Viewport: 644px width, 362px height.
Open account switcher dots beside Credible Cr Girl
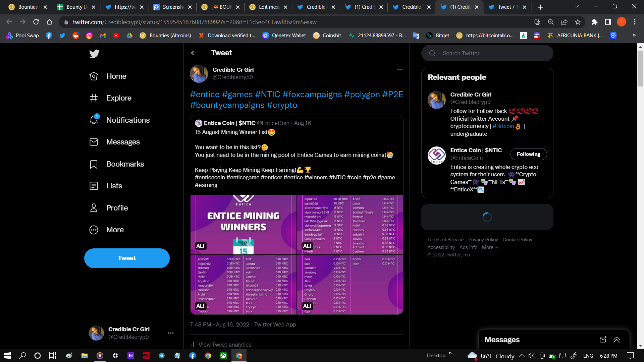click(171, 333)
